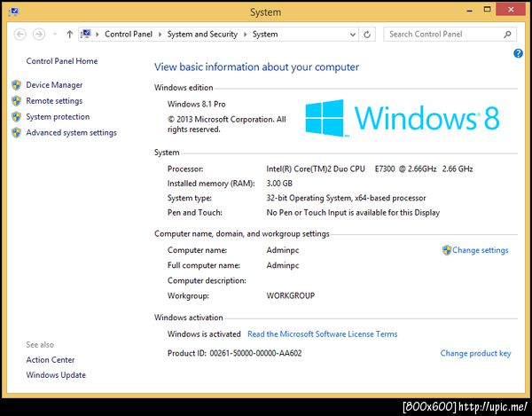Click the Product ID 00261-50000-00000-AA602
The width and height of the screenshot is (532, 416).
pos(234,353)
